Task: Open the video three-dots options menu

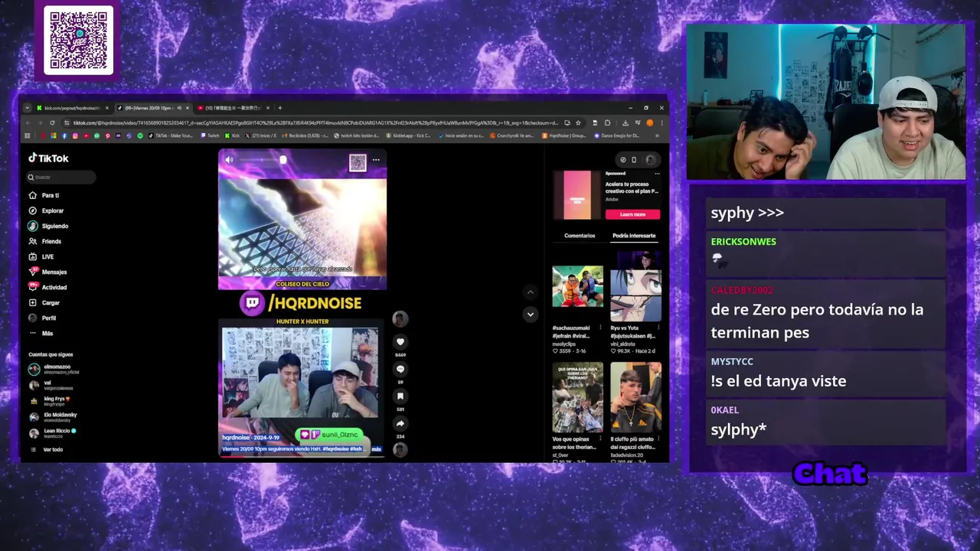Action: click(376, 160)
